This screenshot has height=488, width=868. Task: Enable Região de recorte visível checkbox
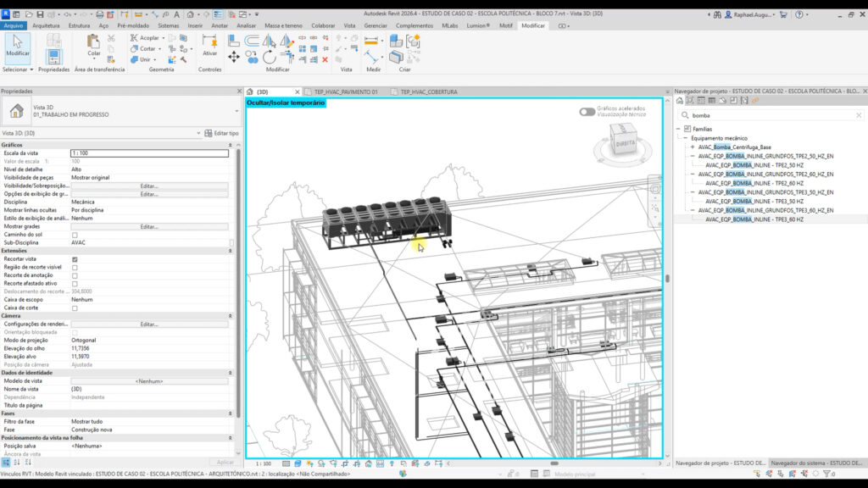coord(75,268)
